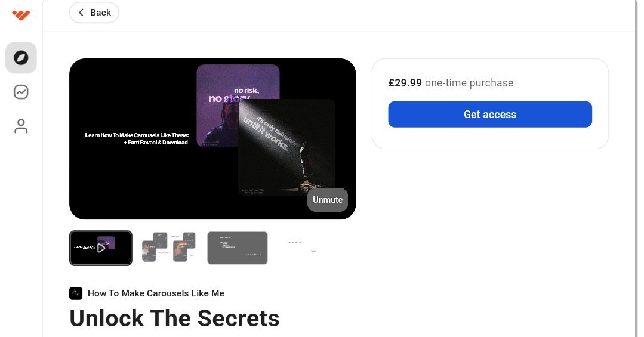Click the product avatar icon beside the title
This screenshot has width=644, height=337.
76,293
